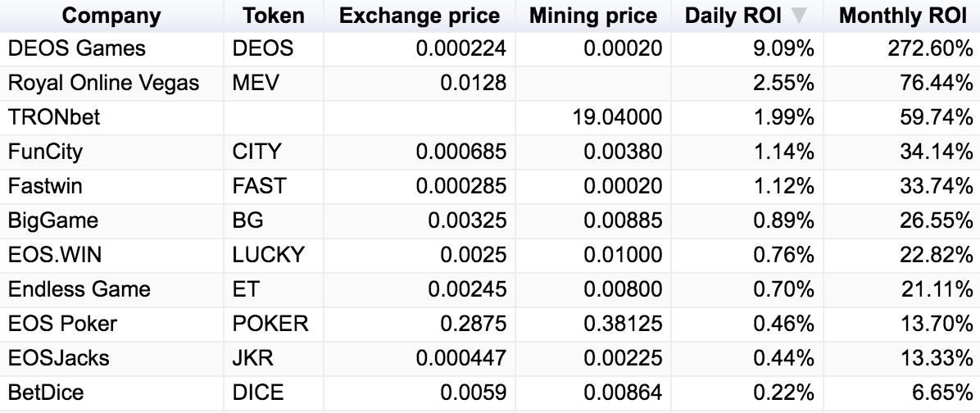This screenshot has height=413, width=980.
Task: Click the Monthly ROI column header
Action: (902, 16)
